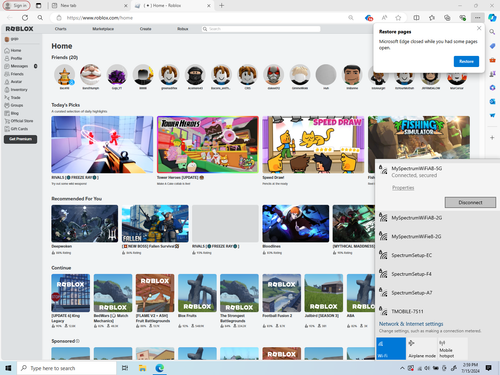The height and width of the screenshot is (375, 500).
Task: Add this page to favorites star
Action: coord(398,18)
